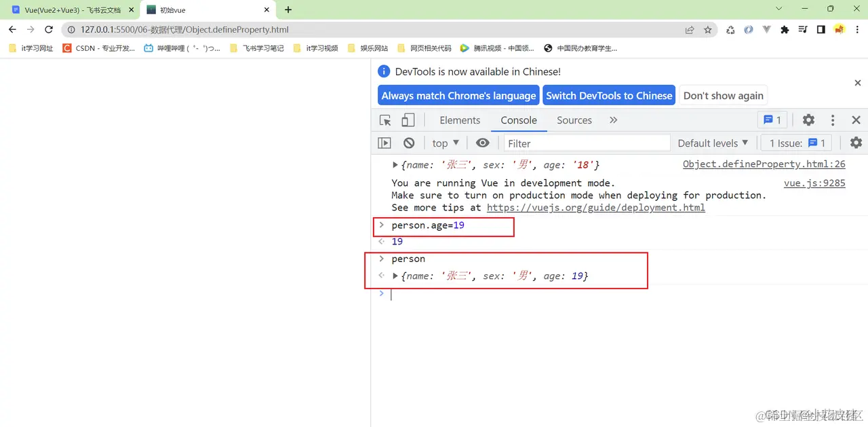The image size is (868, 427).
Task: Open the top context dropdown
Action: [446, 143]
